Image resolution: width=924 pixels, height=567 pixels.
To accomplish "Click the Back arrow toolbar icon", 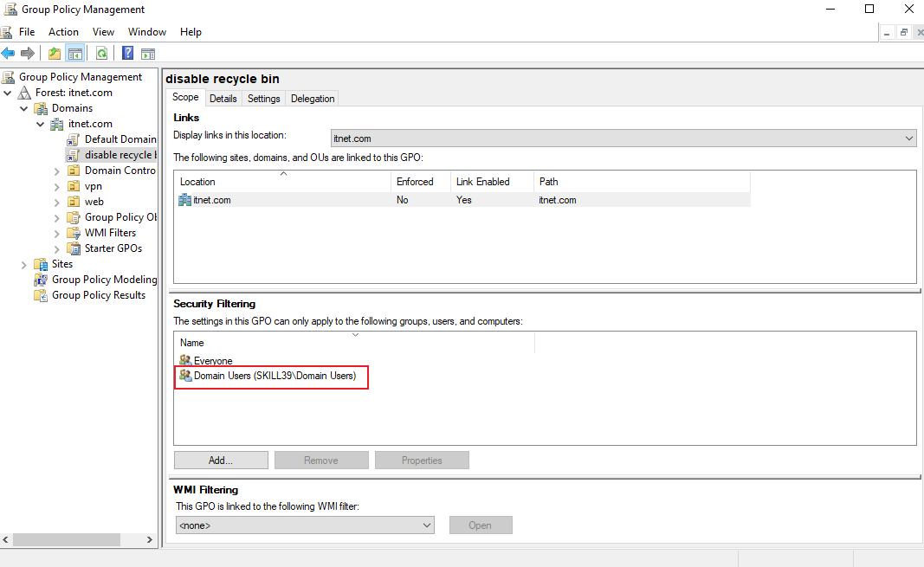I will tap(9, 54).
